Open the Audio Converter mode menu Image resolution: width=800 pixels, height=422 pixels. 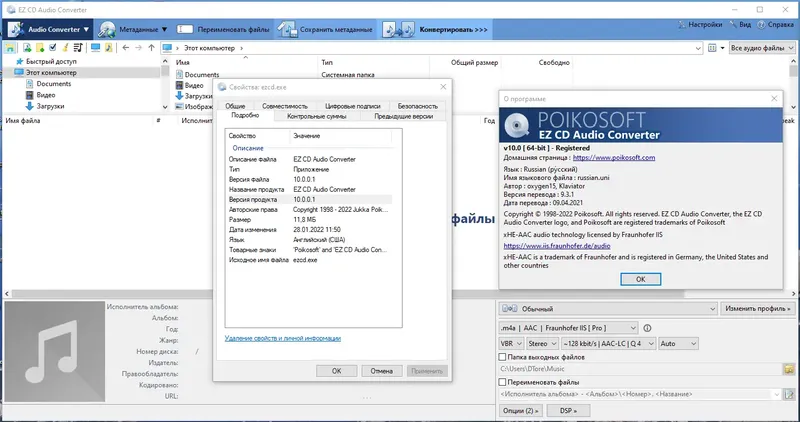[49, 30]
